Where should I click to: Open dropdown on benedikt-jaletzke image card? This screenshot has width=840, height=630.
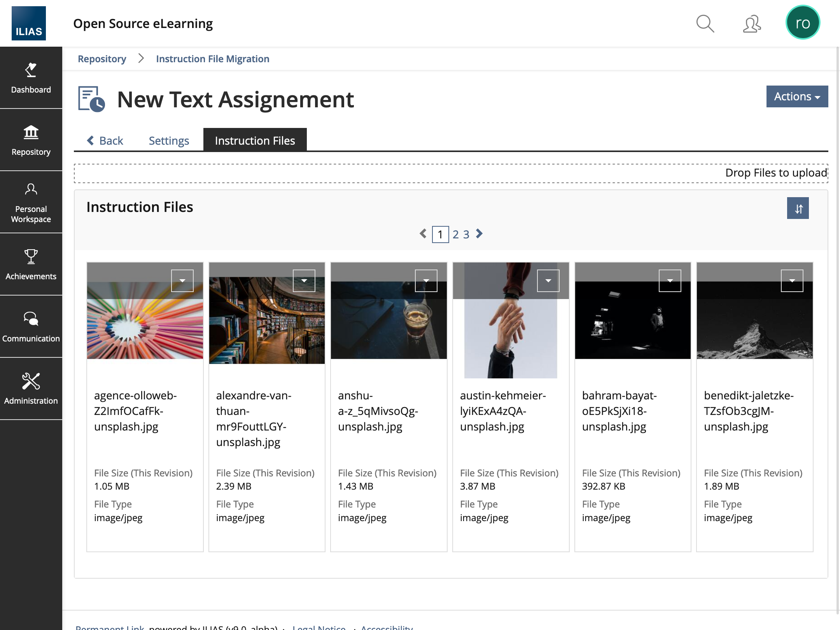792,280
